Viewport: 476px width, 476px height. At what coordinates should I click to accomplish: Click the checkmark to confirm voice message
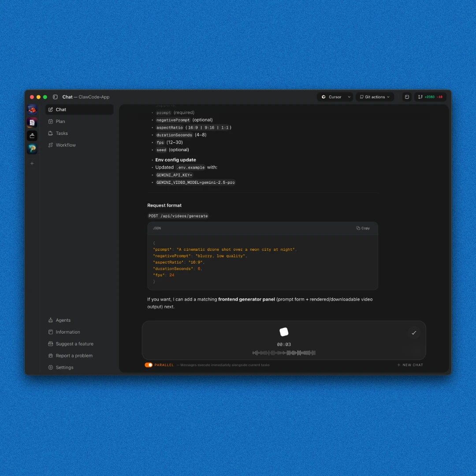(413, 333)
